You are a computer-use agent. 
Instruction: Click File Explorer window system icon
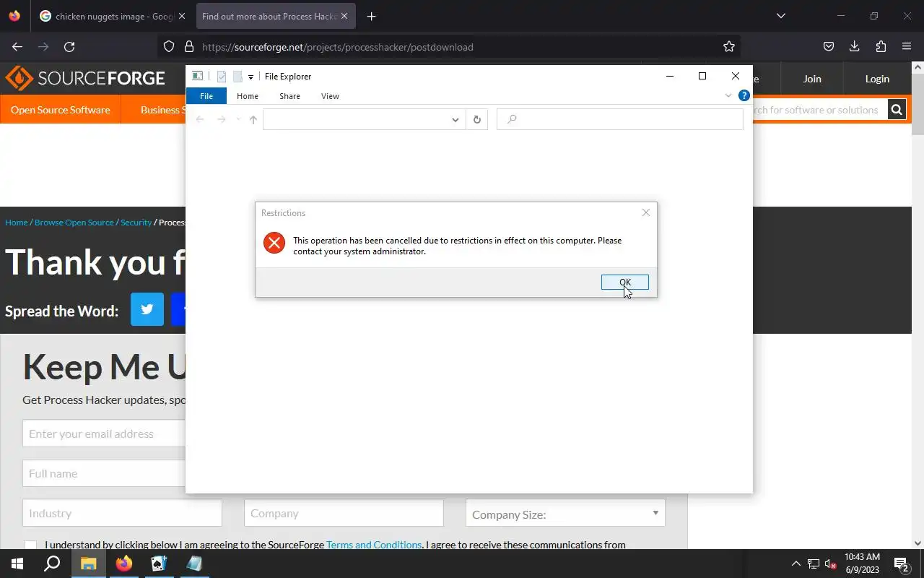pos(197,76)
